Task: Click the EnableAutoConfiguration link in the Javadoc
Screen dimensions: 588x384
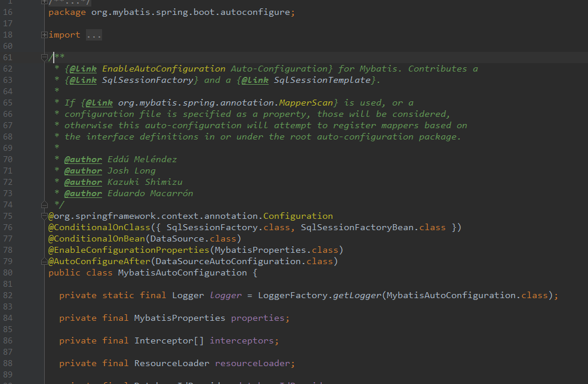Action: point(164,69)
